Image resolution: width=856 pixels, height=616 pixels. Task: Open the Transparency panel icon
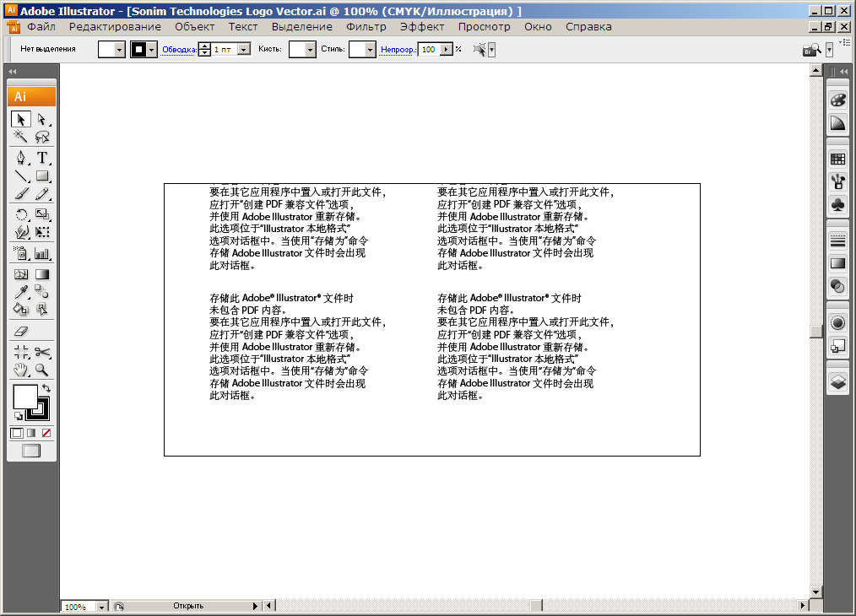tap(837, 286)
